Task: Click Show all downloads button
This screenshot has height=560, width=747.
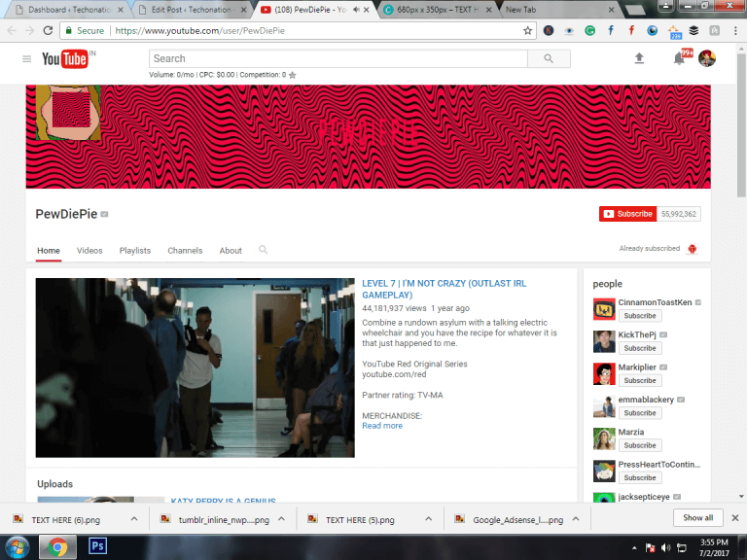Action: point(698,517)
